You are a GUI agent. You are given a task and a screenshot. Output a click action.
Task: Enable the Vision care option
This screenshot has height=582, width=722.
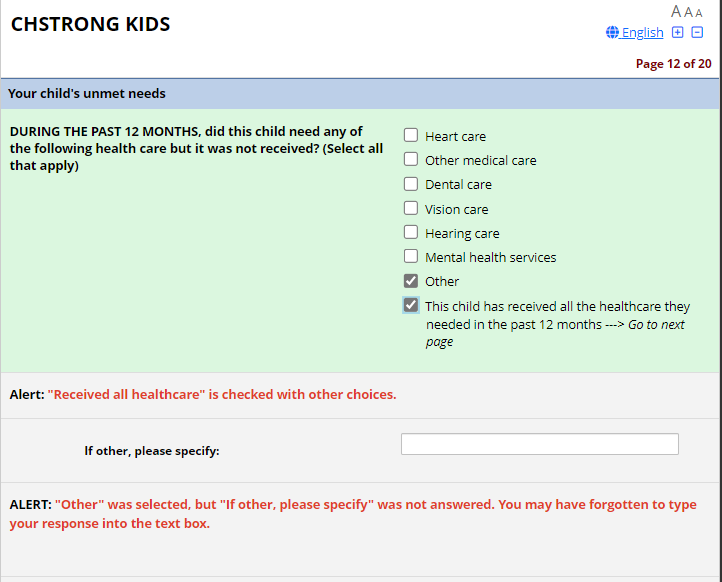[x=411, y=208]
